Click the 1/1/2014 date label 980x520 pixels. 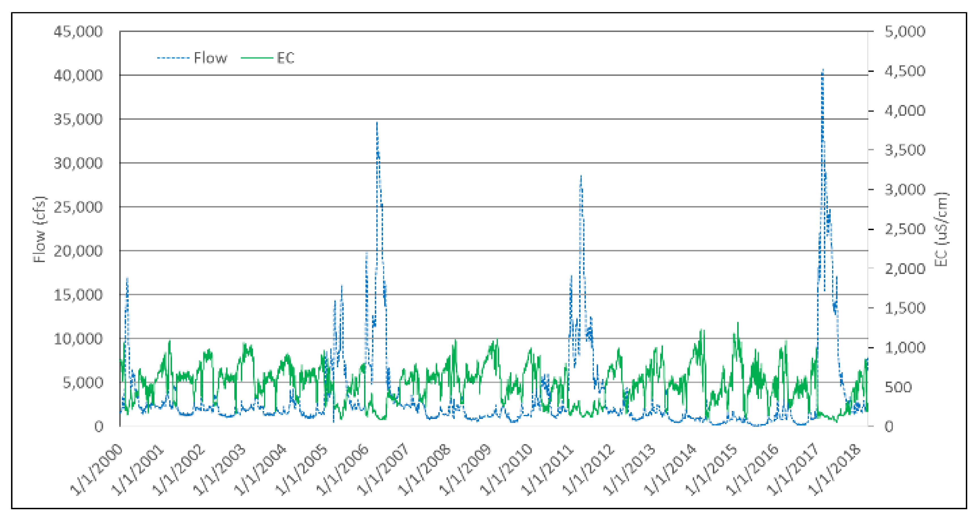click(x=670, y=470)
